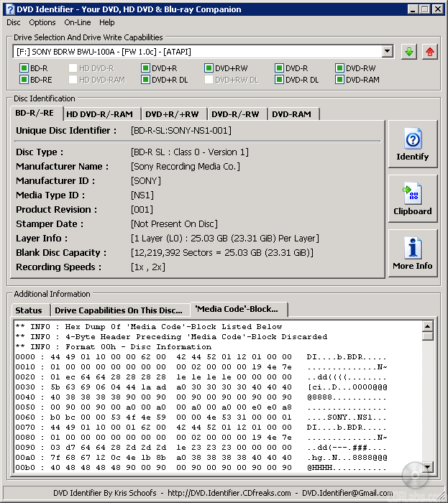The image size is (448, 503).
Task: Click the Identify disc button icon
Action: click(x=413, y=139)
